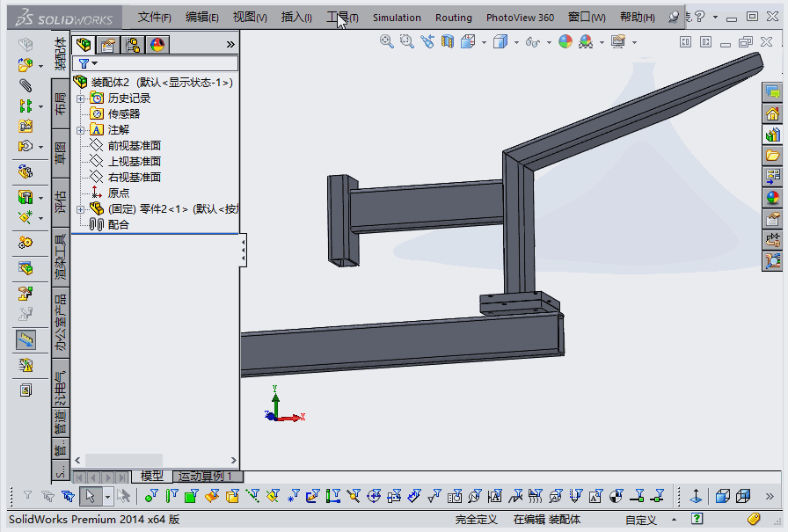Click the Display Style cube icon
Image resolution: width=788 pixels, height=532 pixels.
coord(500,41)
